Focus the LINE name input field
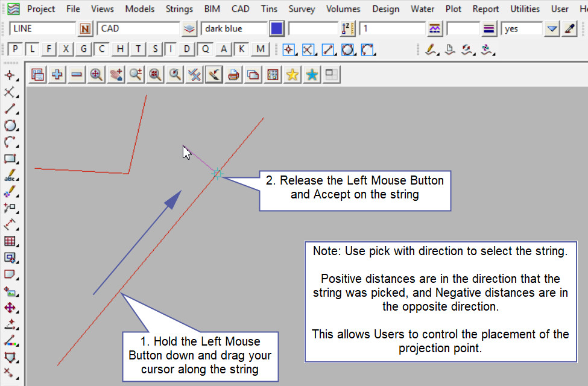Screen dimensions: 588x386 click(x=42, y=29)
